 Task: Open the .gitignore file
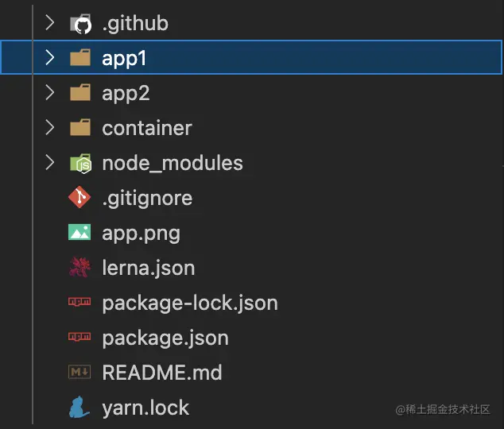pyautogui.click(x=147, y=198)
